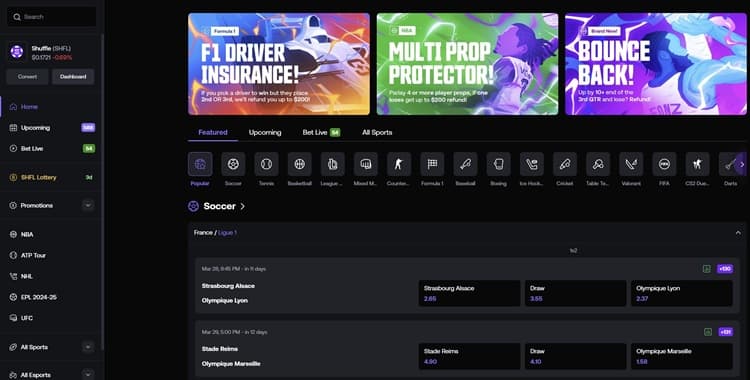Switch to the Upcoming tab
The height and width of the screenshot is (380, 750).
[x=265, y=133]
